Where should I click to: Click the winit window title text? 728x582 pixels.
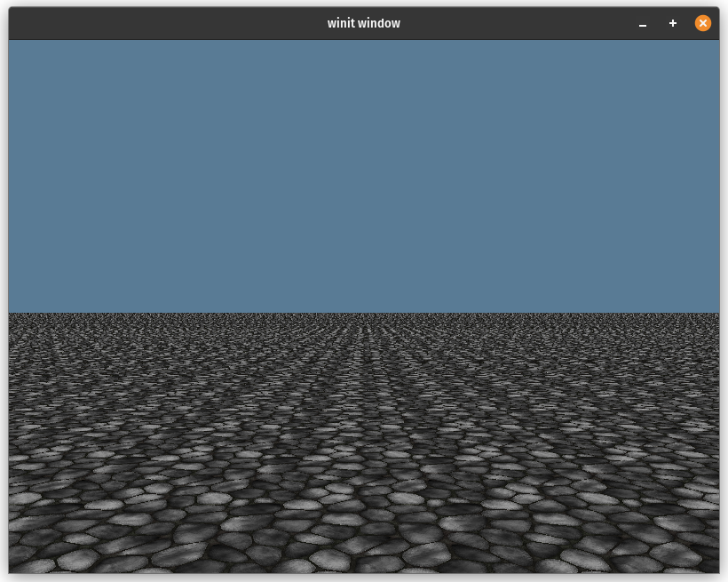[x=364, y=23]
